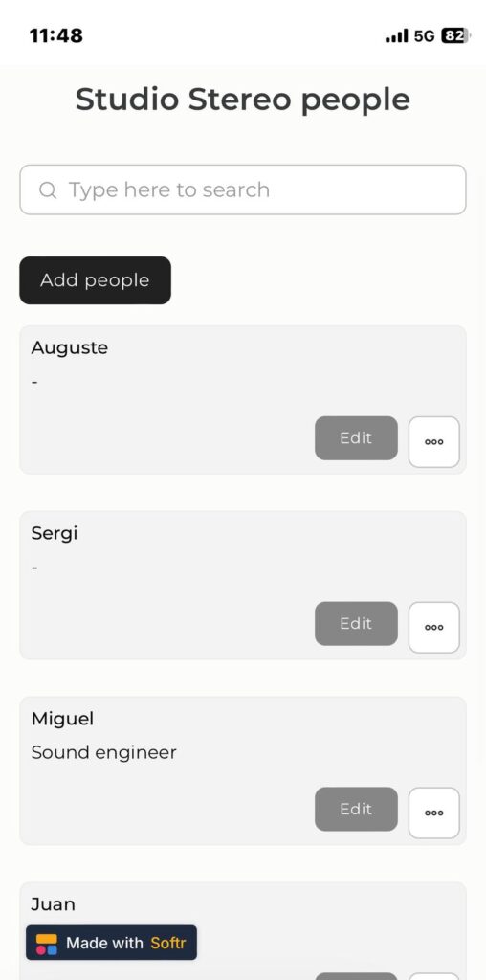Select the Juan person card
The width and height of the screenshot is (486, 980).
coord(243,931)
